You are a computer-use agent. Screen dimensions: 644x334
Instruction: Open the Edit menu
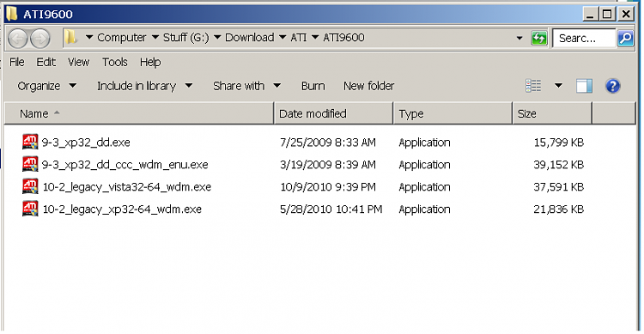pyautogui.click(x=46, y=62)
